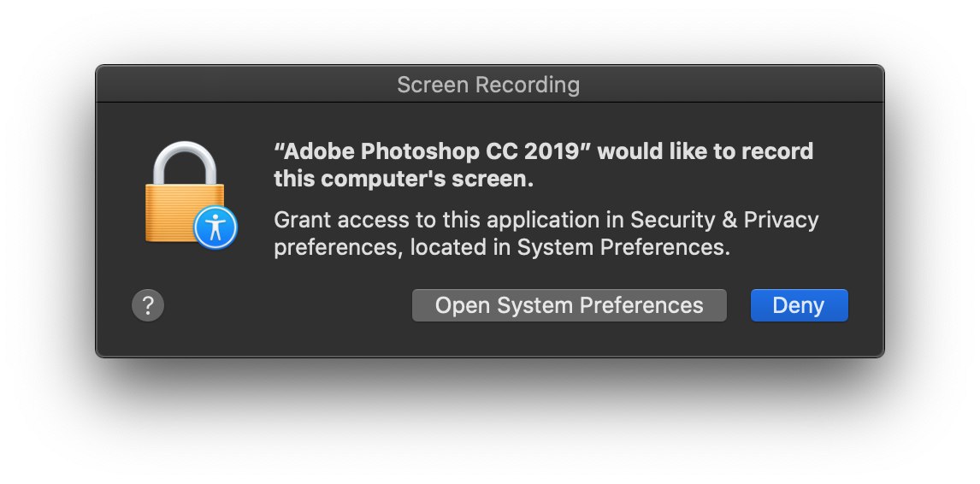The image size is (980, 484).
Task: Click the round gray help button
Action: point(148,305)
